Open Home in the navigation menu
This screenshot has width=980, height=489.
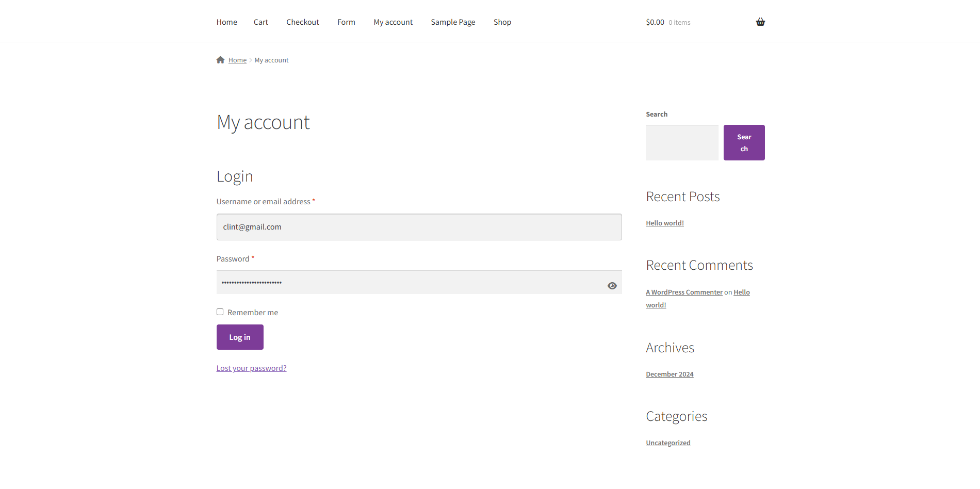coord(227,22)
